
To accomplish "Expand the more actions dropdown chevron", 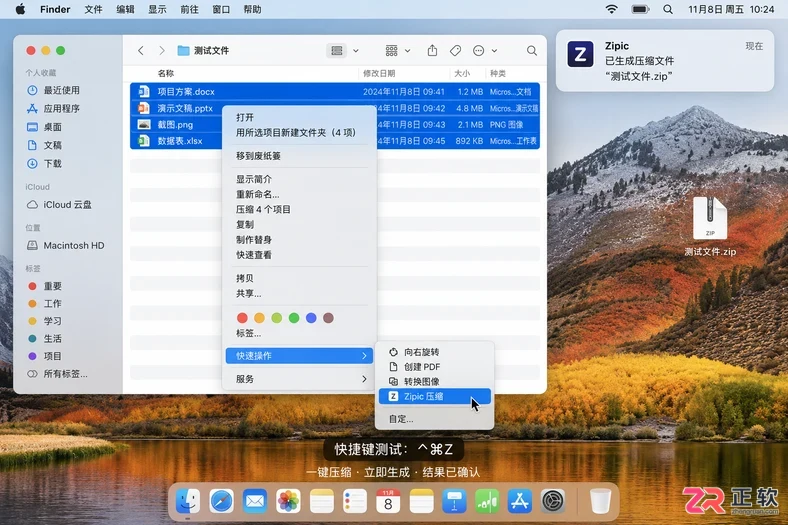I will (x=495, y=51).
